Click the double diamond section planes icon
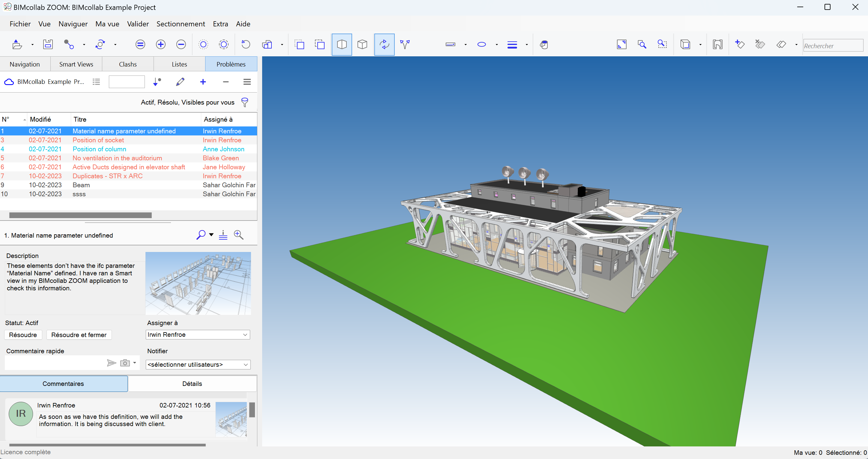Viewport: 868px width, 459px height. (x=781, y=44)
